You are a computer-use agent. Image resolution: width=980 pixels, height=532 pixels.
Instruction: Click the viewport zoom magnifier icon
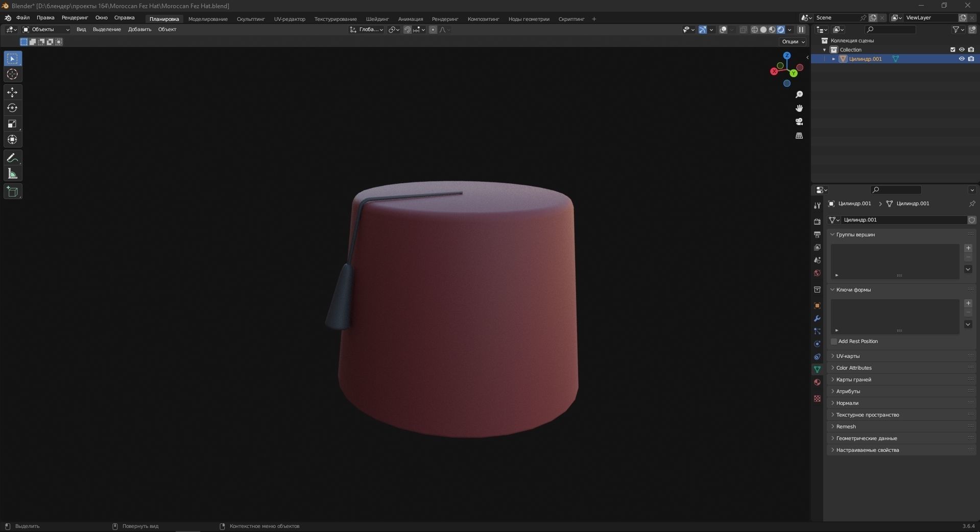point(799,94)
